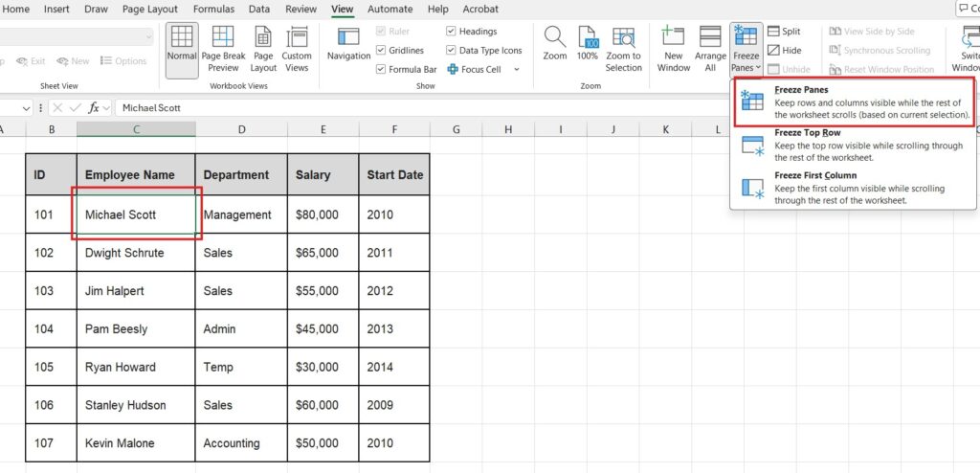
Task: Open the Home ribbon tab
Action: [x=16, y=10]
